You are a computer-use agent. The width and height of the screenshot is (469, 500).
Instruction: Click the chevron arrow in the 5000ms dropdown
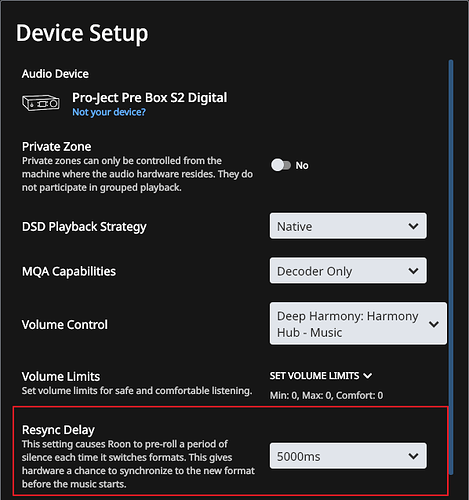point(413,456)
